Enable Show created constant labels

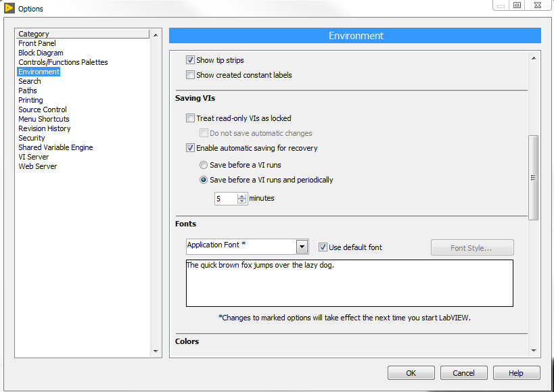click(x=191, y=75)
